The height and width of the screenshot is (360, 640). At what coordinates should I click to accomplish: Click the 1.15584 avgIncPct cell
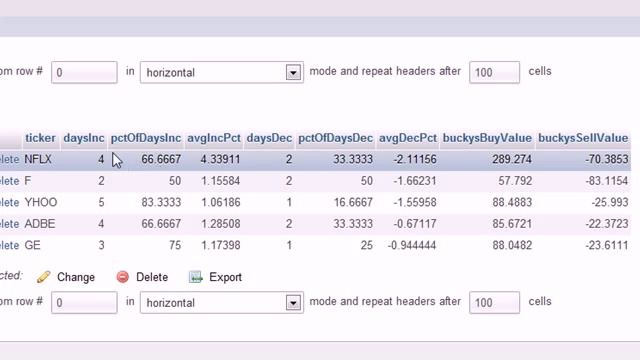tap(220, 181)
